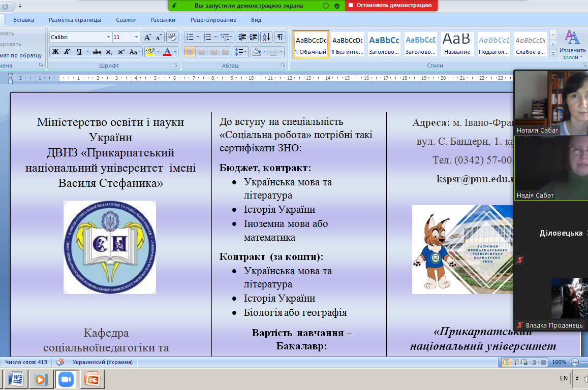
Task: Open the Calibri font name dropdown
Action: pos(108,37)
